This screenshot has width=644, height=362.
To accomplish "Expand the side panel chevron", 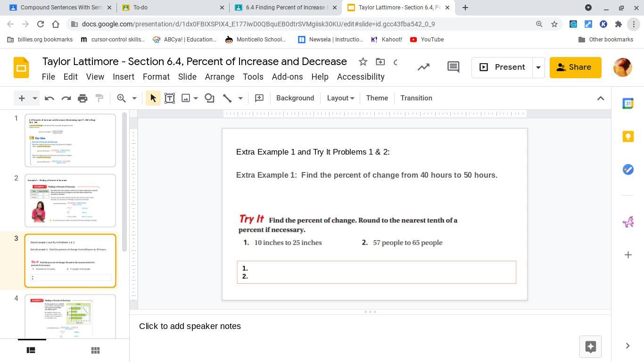I will [x=627, y=346].
